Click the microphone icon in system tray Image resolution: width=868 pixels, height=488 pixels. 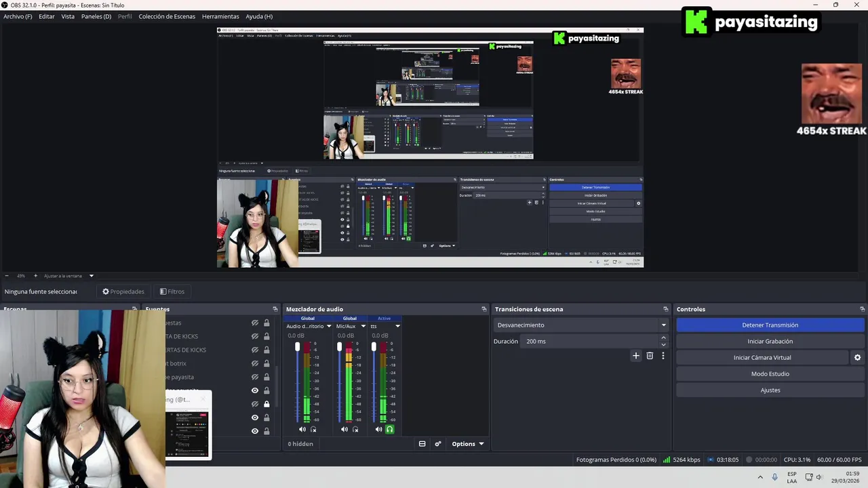(x=775, y=477)
